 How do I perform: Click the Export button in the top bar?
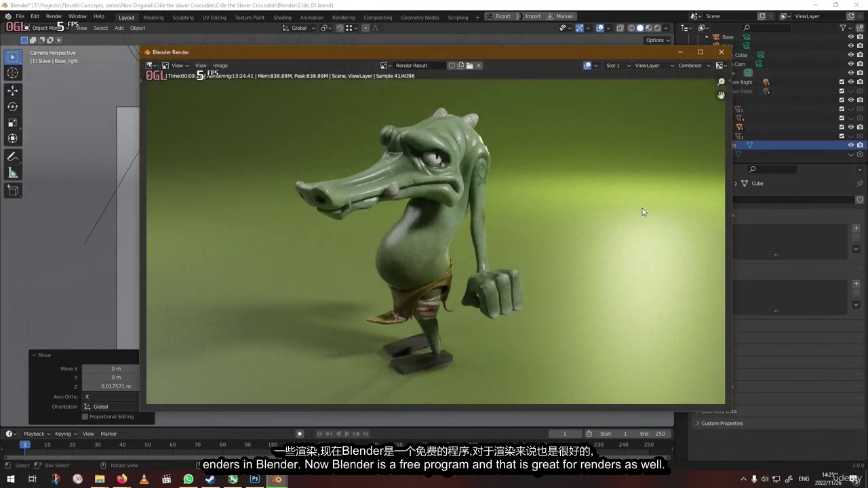[499, 16]
